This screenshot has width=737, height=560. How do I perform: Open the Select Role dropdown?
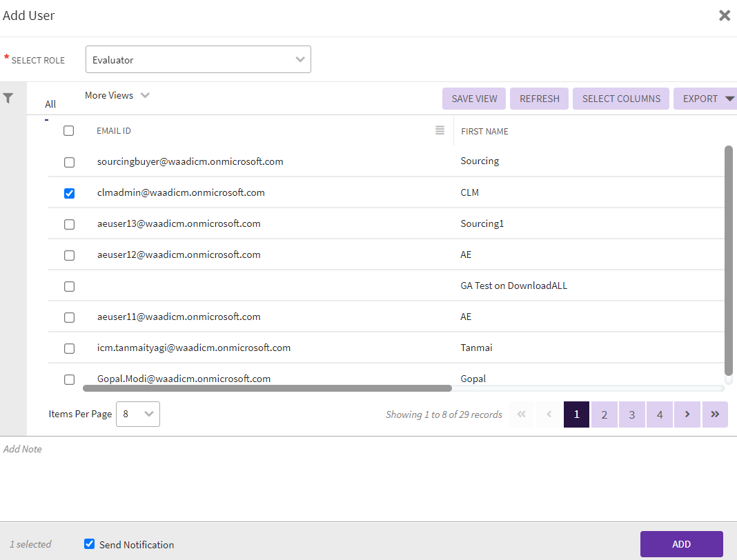[x=198, y=60]
